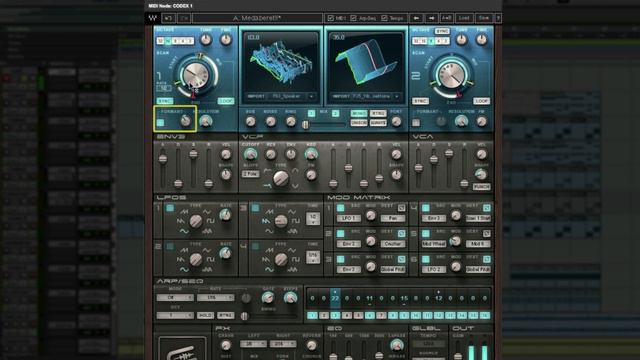Enable oscillator 2 Formant switch
The width and height of the screenshot is (640, 360).
pyautogui.click(x=416, y=122)
